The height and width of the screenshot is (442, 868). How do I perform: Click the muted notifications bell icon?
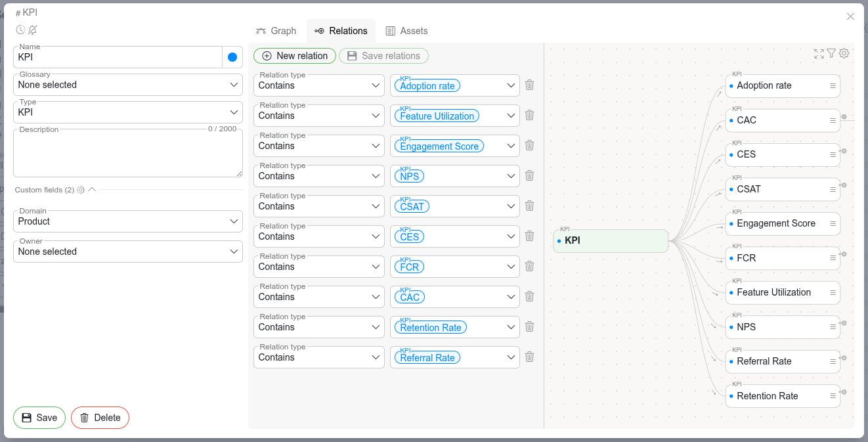click(x=33, y=30)
